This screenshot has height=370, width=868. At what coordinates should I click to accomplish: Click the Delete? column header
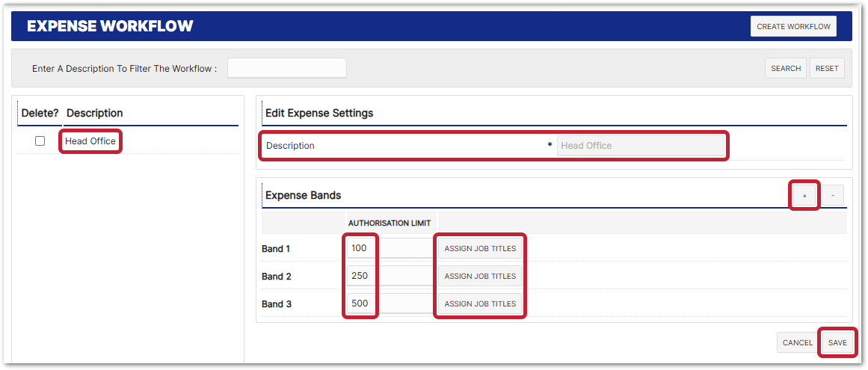click(x=40, y=113)
